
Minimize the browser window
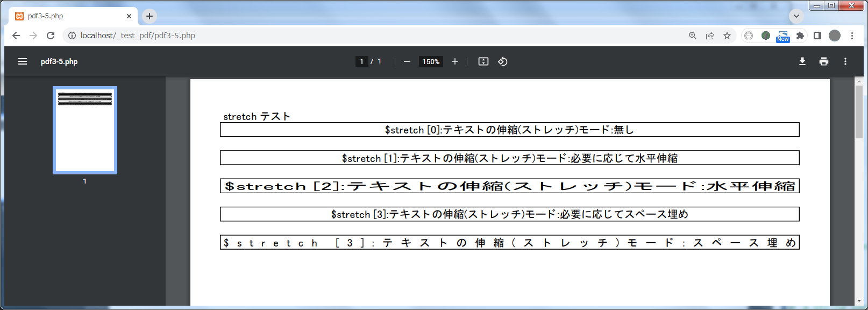pos(817,5)
